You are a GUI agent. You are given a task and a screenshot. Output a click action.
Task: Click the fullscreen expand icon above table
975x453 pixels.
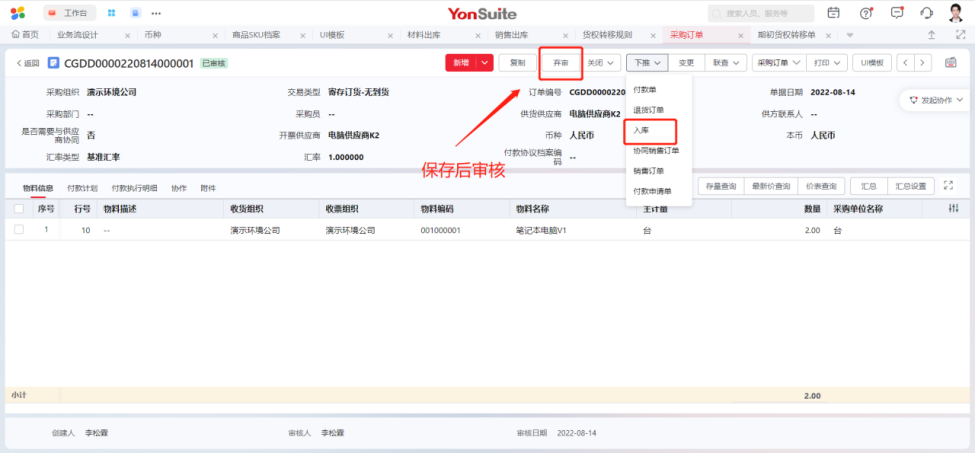click(x=948, y=186)
